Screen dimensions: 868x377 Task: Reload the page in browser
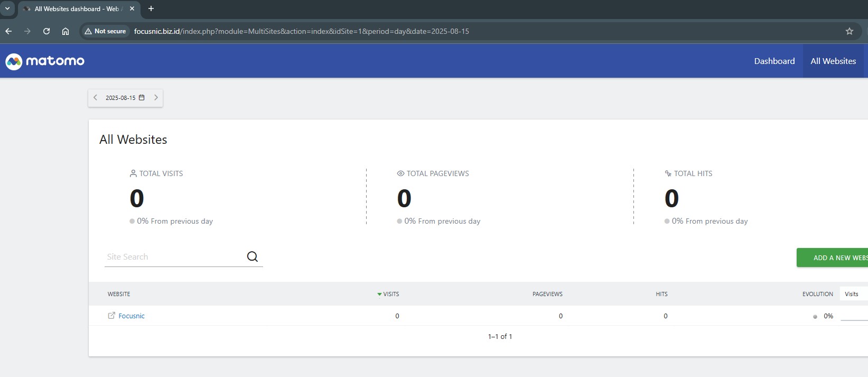[46, 31]
